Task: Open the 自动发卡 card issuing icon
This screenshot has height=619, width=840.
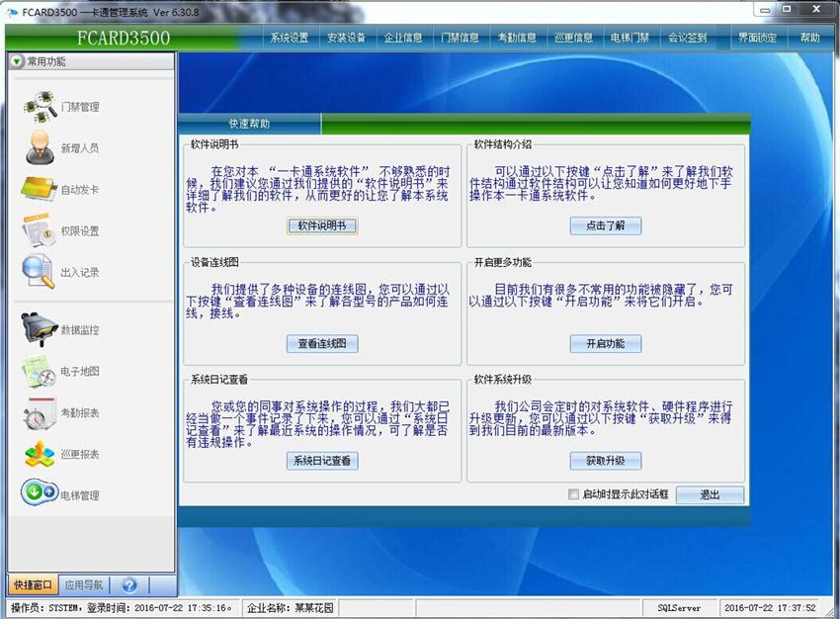Action: click(39, 189)
